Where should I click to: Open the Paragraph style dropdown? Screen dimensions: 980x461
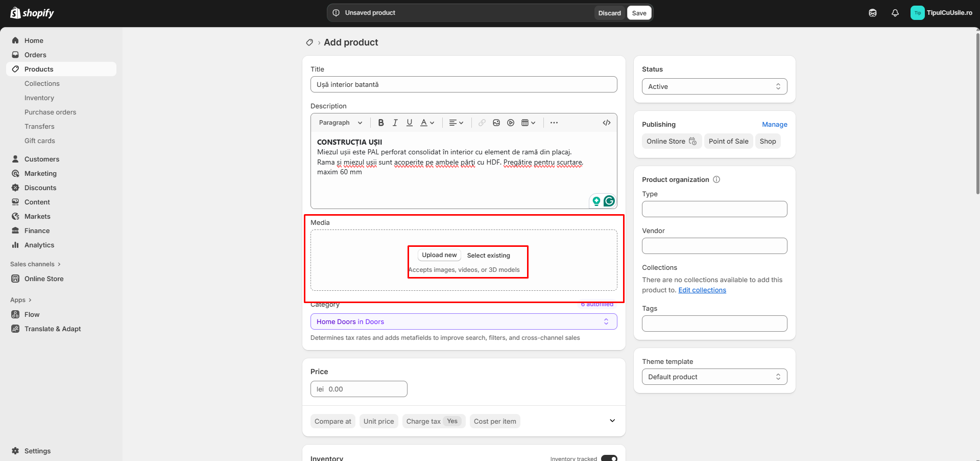340,123
